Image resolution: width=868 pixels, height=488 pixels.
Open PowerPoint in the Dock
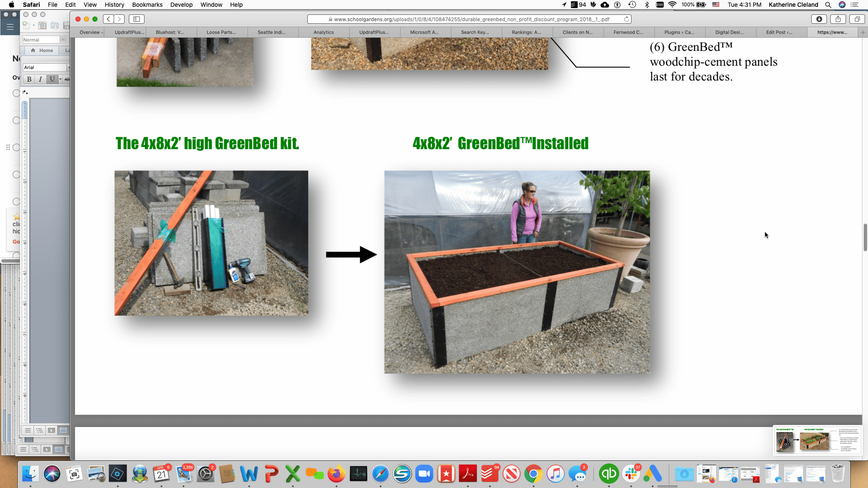pos(271,474)
